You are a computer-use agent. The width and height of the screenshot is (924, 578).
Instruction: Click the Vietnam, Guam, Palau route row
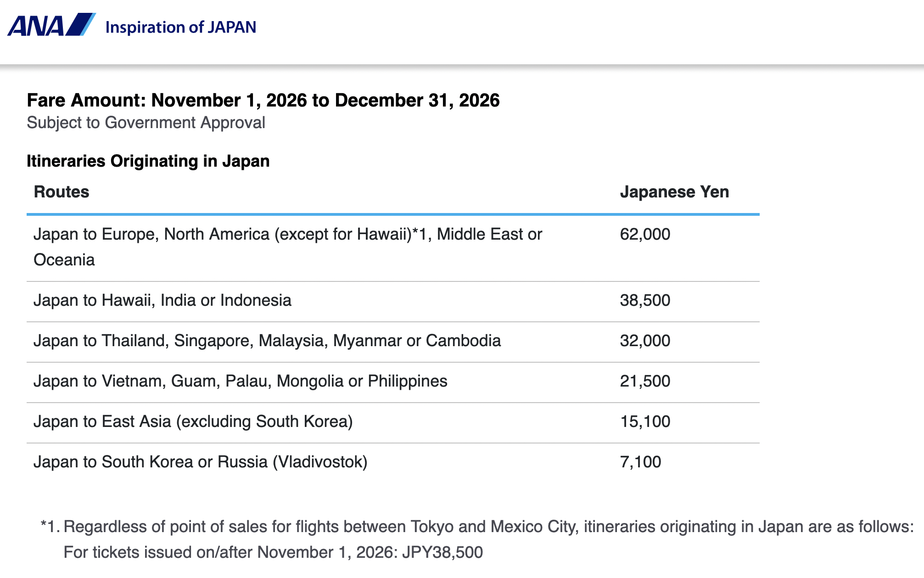tap(393, 382)
